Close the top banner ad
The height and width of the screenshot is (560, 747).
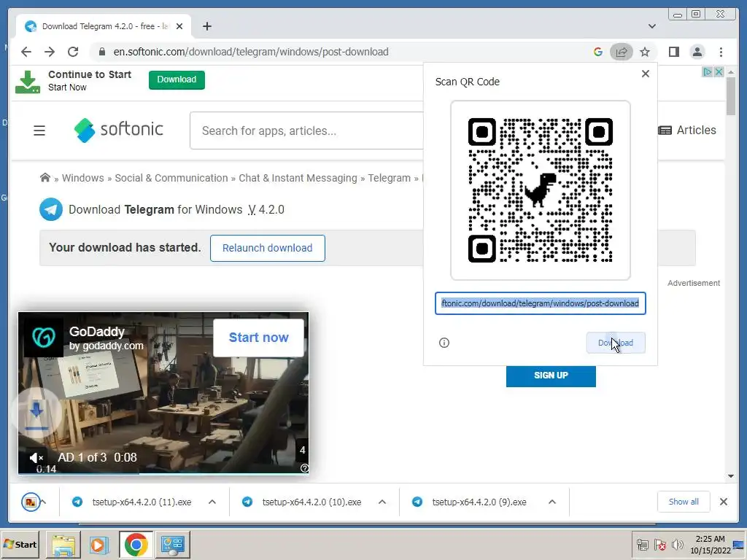click(x=719, y=72)
